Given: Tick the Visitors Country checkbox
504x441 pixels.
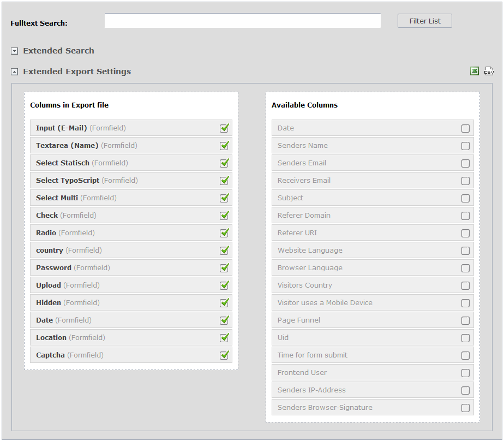Looking at the screenshot, I should [465, 285].
